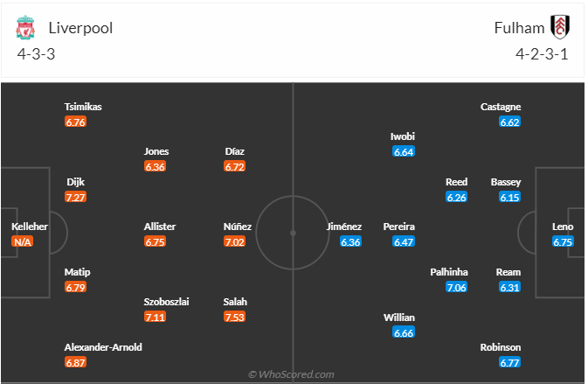Select player Alexander-Arnold on the pitch
Viewport: 588px width, 384px height.
103,347
